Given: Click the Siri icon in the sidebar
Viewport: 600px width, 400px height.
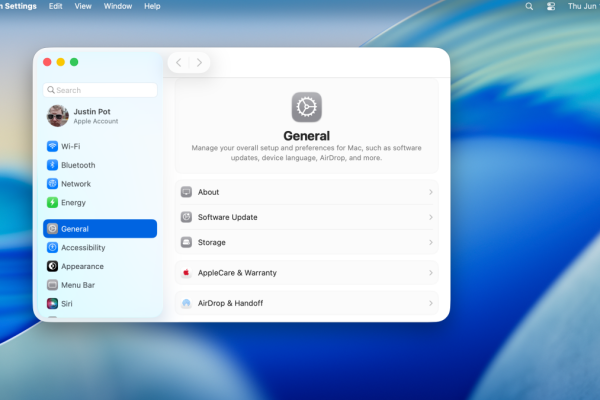Looking at the screenshot, I should 52,304.
